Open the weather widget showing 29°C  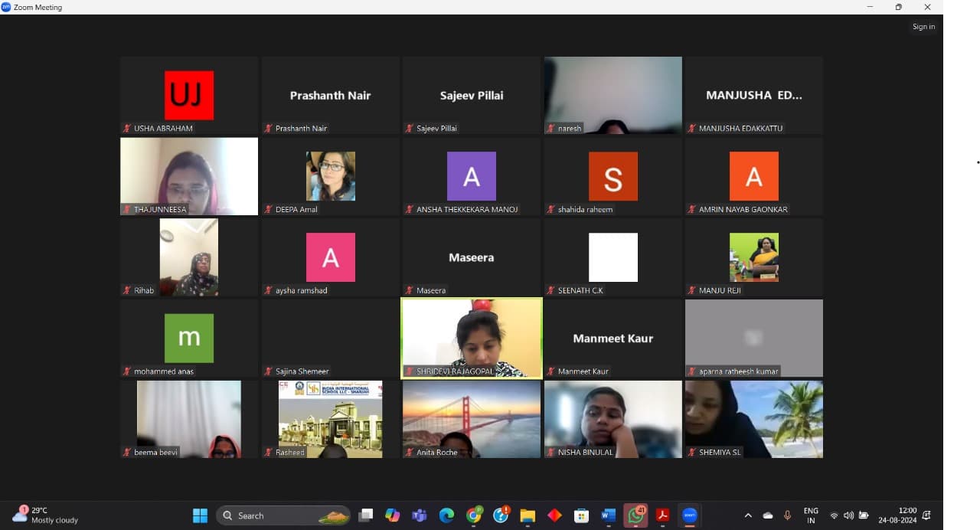pos(46,515)
